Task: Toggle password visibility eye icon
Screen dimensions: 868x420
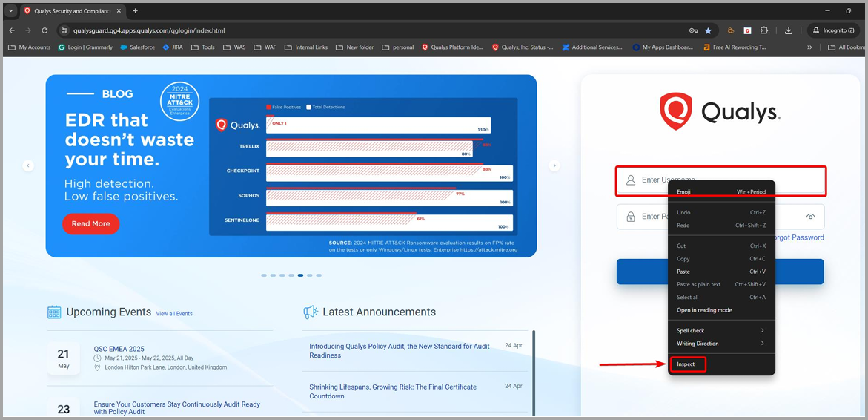Action: coord(811,217)
